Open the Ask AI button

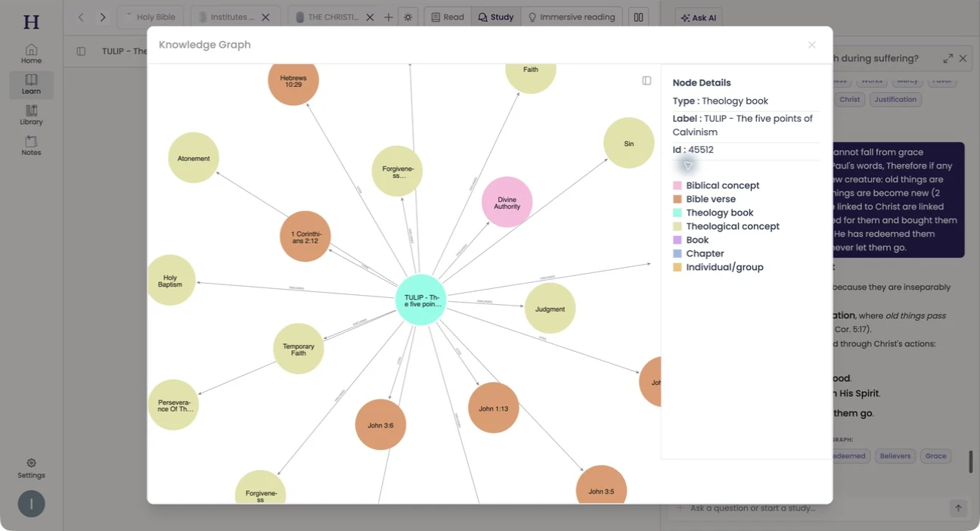(x=699, y=17)
